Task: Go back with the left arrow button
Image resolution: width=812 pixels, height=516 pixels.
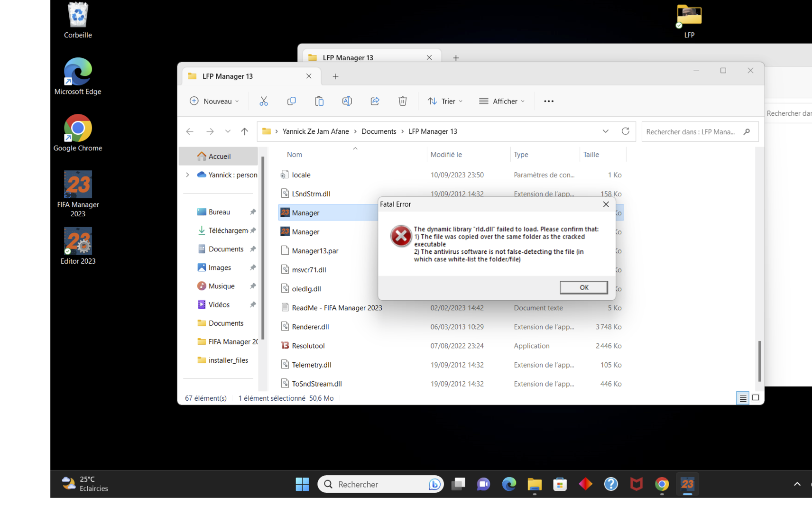Action: (x=190, y=131)
